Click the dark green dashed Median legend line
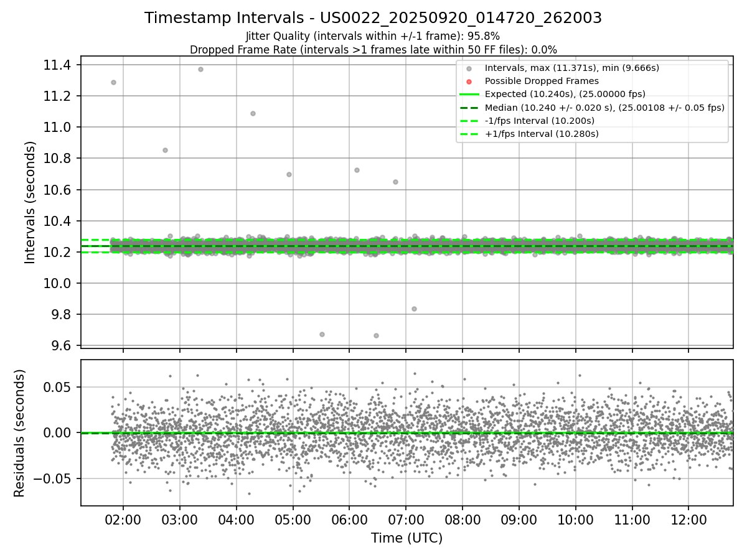Image resolution: width=747 pixels, height=560 pixels. pos(469,108)
